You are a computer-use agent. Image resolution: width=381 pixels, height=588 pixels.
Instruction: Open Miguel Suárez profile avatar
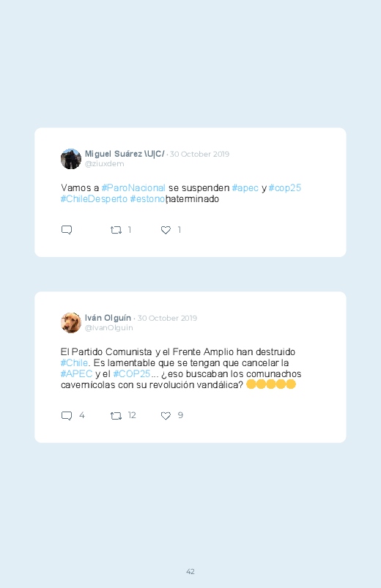[x=71, y=159]
